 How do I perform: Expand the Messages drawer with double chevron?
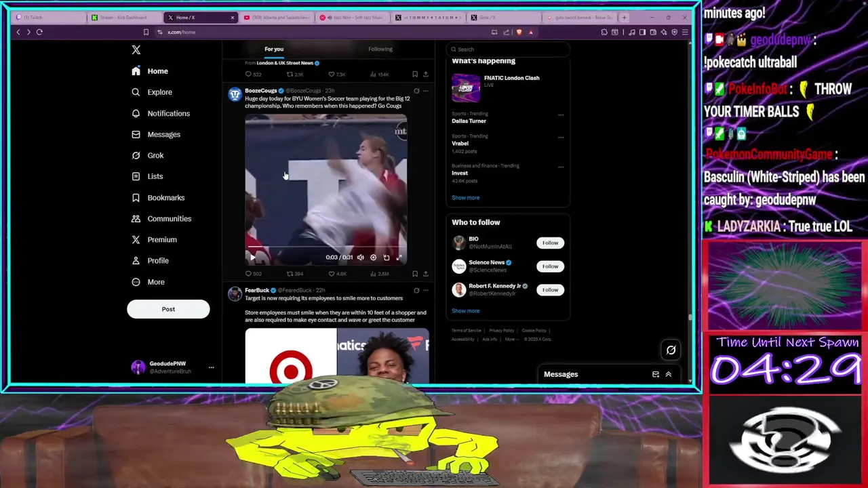pyautogui.click(x=668, y=374)
